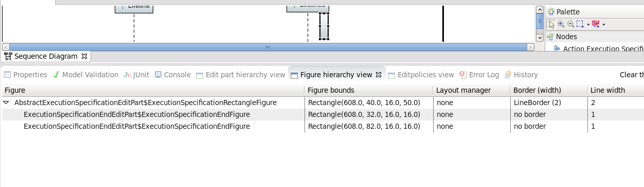Select the second ExecutionSpecificationEndFigure row

click(x=322, y=126)
